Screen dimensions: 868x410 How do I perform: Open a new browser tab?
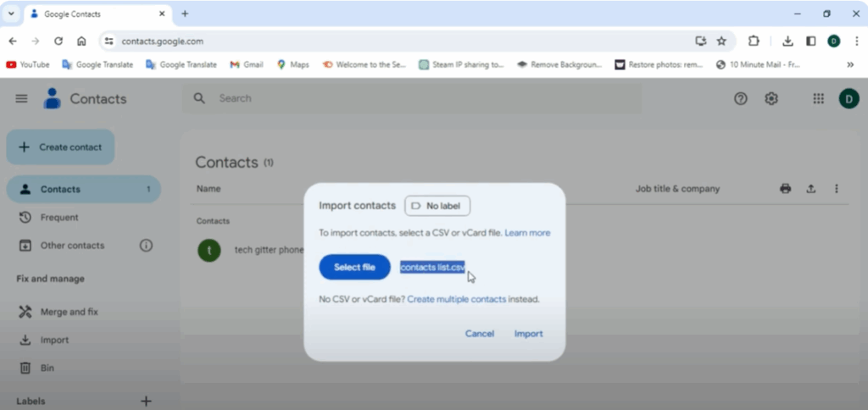[185, 14]
